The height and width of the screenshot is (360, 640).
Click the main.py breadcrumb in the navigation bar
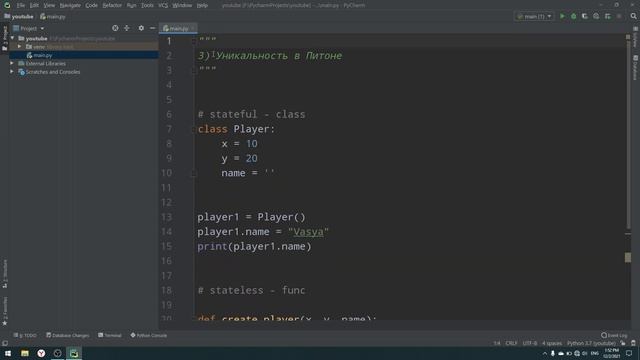(53, 17)
